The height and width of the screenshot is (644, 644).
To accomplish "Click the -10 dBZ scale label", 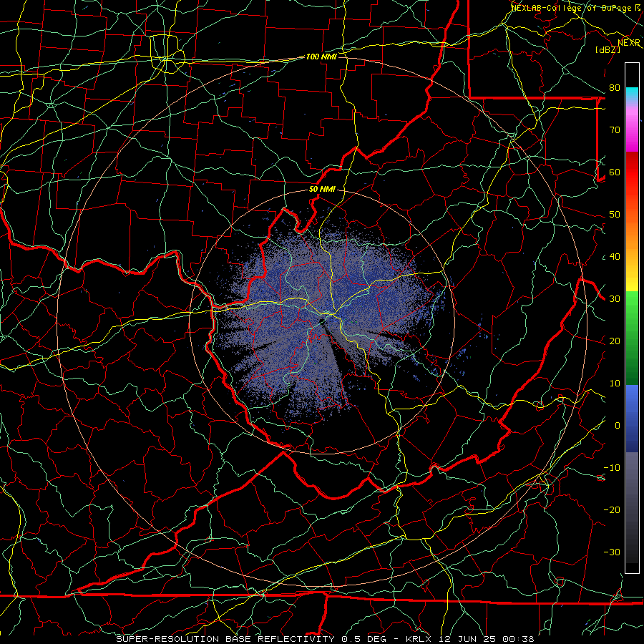I will (x=612, y=468).
